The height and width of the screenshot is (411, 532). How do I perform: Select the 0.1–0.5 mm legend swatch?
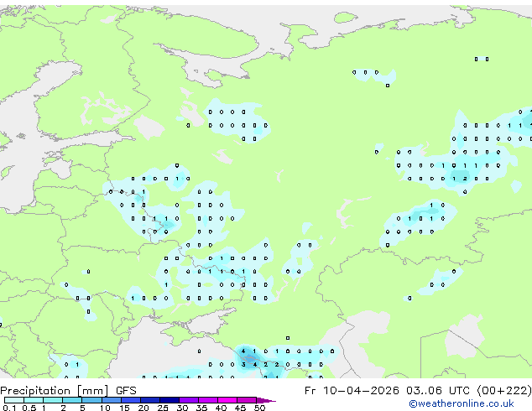tap(14, 400)
